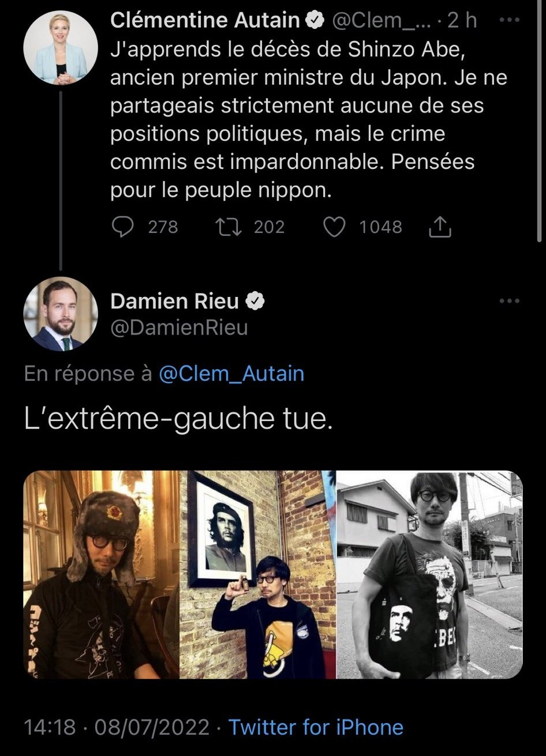Open Clémentine Autain's profile picture
This screenshot has height=756, width=546.
[x=61, y=47]
